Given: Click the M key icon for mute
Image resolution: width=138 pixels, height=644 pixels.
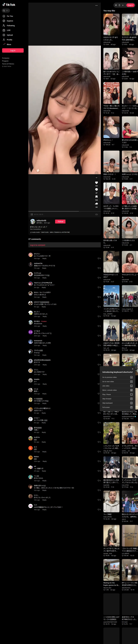Looking at the screenshot, I should click(x=131, y=390).
